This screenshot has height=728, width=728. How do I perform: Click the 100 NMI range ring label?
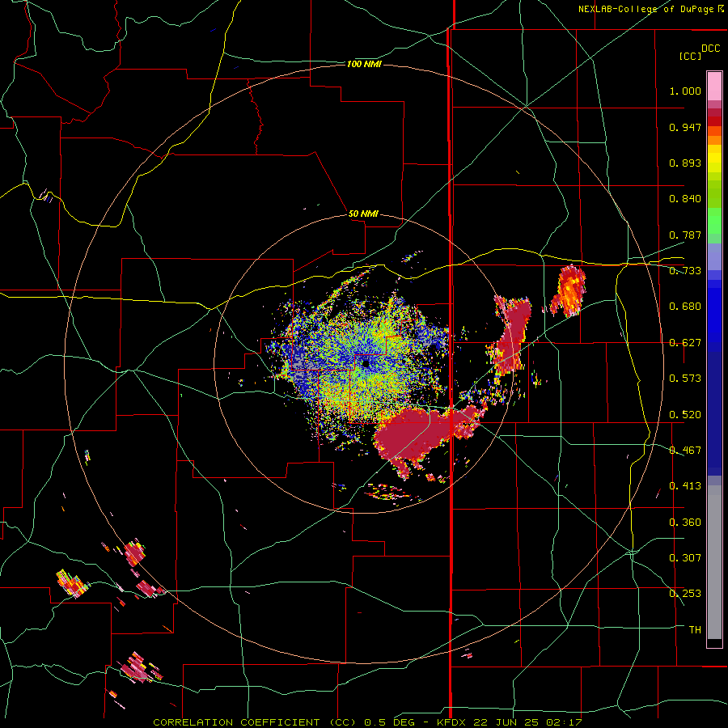pos(364,64)
